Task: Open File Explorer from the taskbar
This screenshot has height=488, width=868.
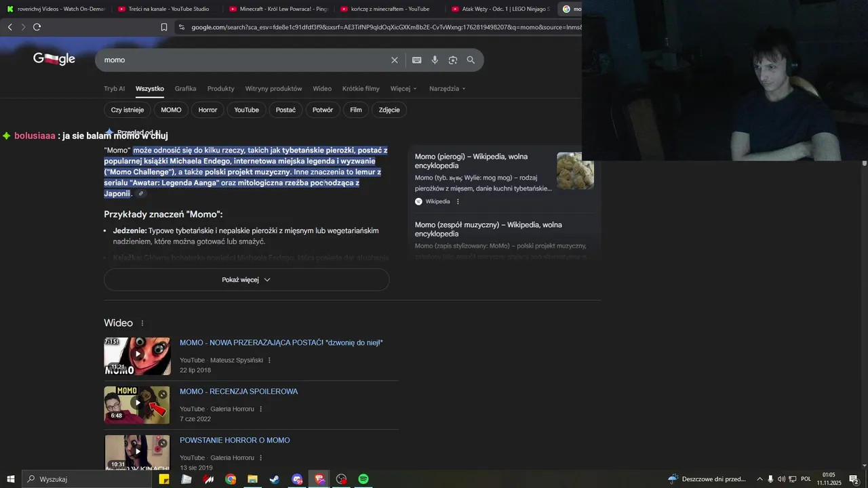Action: tap(252, 479)
